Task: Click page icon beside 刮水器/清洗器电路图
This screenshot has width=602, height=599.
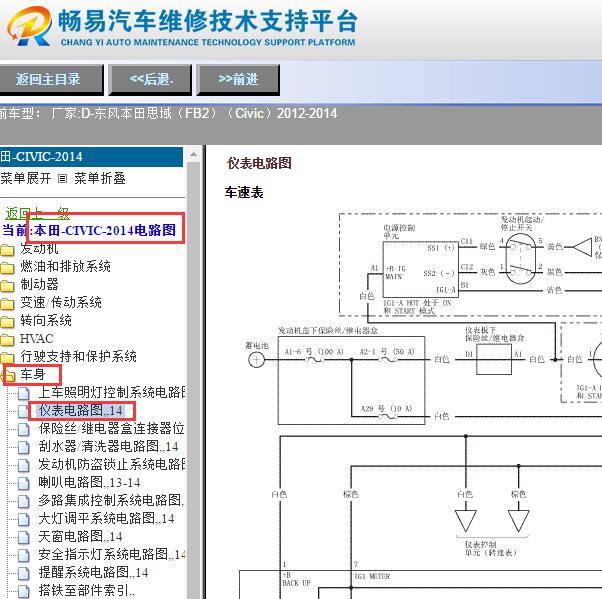Action: [24, 447]
